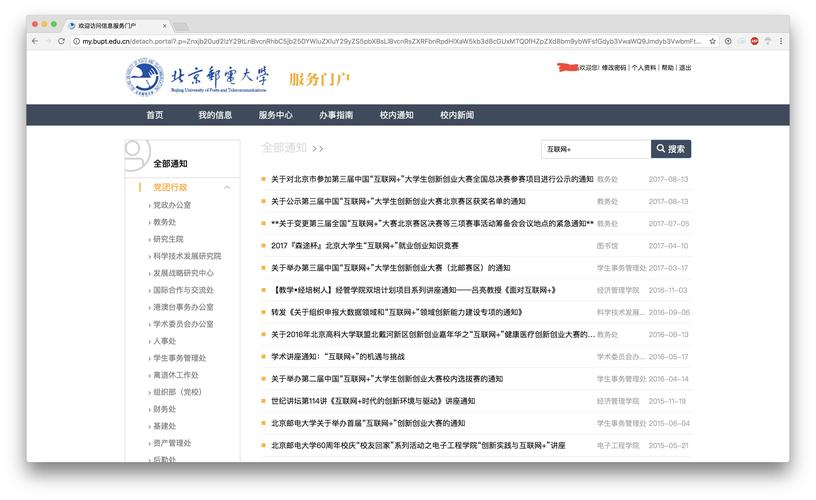Select 科学技术发展研究院 in the sidebar
The width and height of the screenshot is (816, 500).
pos(187,256)
